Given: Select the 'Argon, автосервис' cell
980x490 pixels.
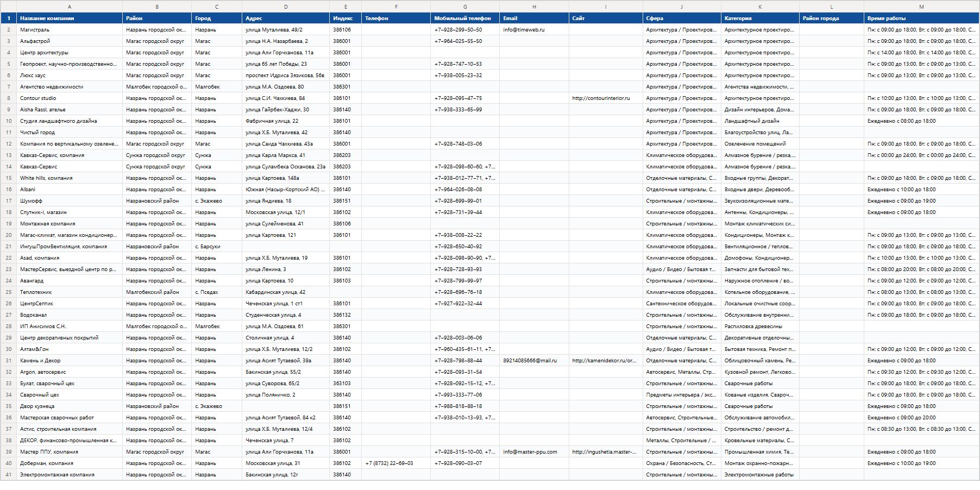Looking at the screenshot, I should click(70, 372).
